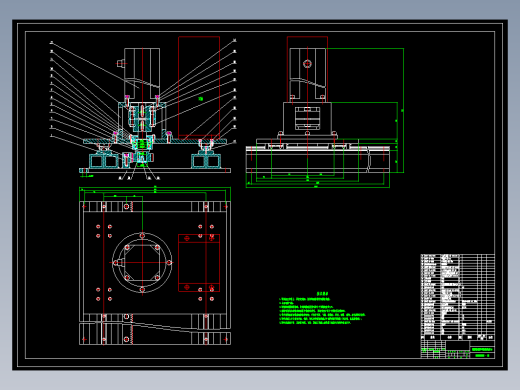Viewport: 520px width, 390px height.
Task: Click the red rectangle in the plan view
Action: tap(199, 263)
